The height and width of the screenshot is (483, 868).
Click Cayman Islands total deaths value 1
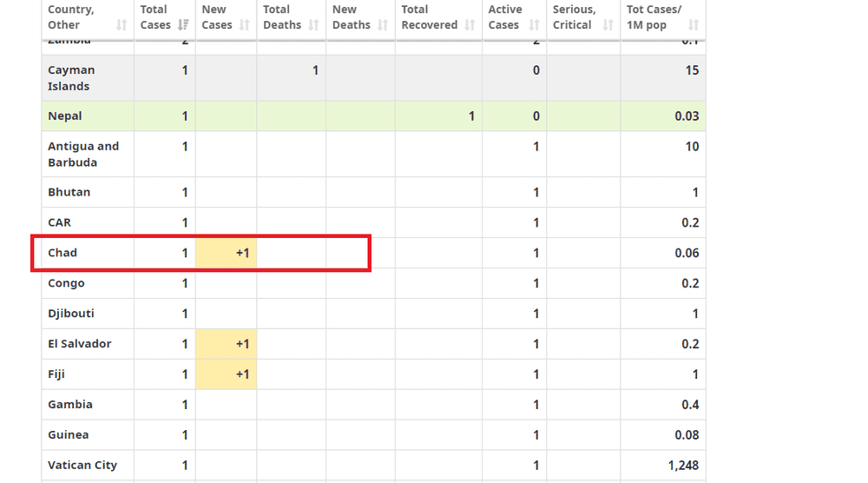tap(315, 70)
